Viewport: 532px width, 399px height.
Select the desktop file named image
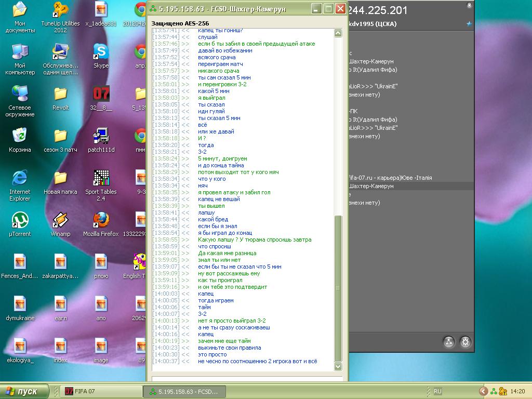101,351
